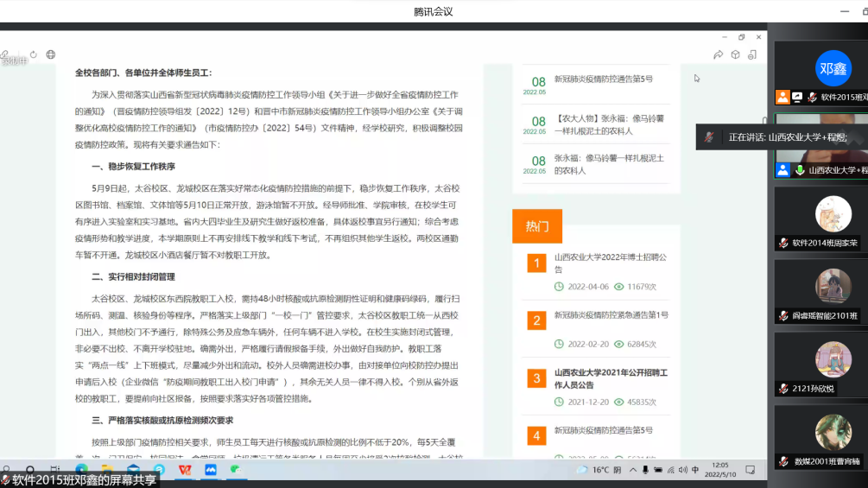The image size is (868, 488).
Task: Click the cube icon in document toolbar
Action: click(x=735, y=54)
